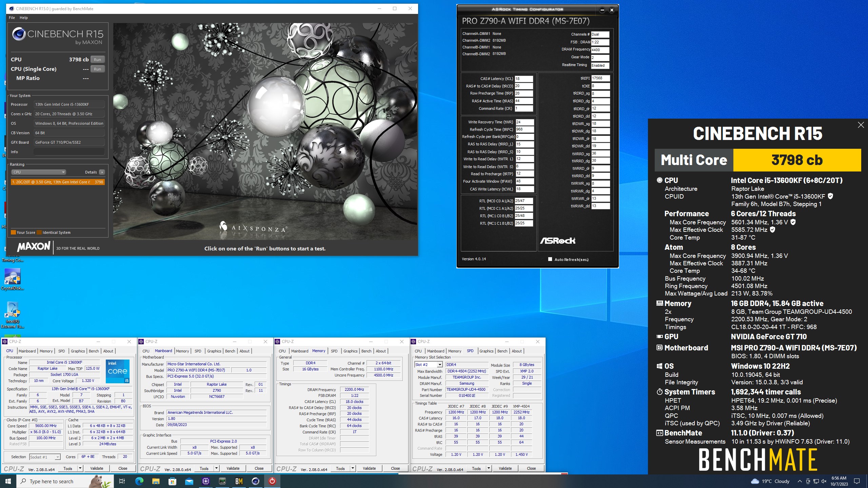Open the CPU ranking dropdown in Cinebench
This screenshot has height=488, width=868.
pos(38,172)
